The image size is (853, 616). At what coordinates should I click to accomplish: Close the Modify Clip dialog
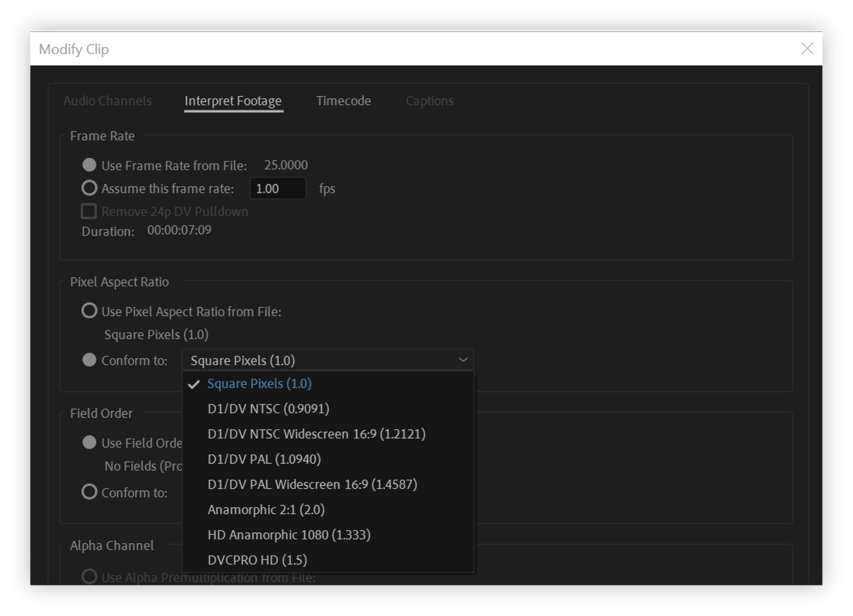pos(807,48)
